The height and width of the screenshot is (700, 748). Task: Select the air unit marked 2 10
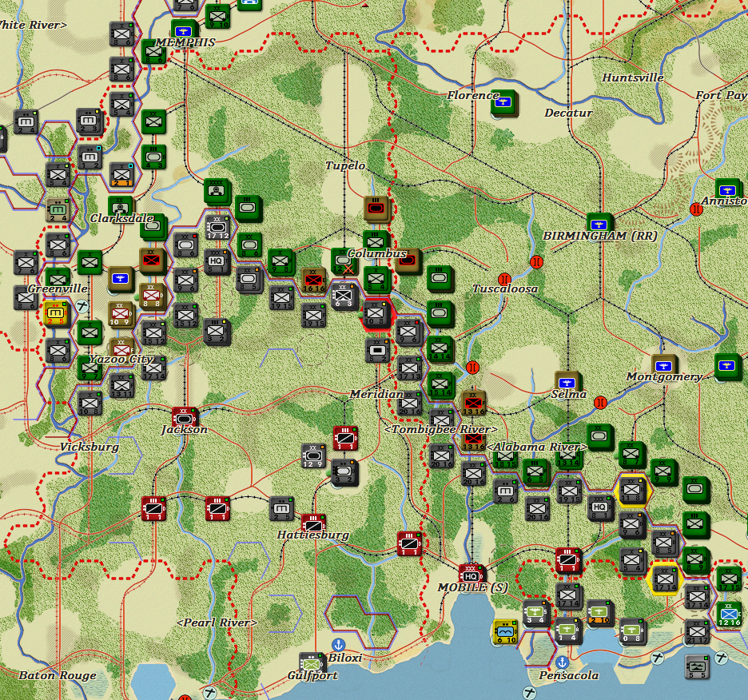pos(599,612)
